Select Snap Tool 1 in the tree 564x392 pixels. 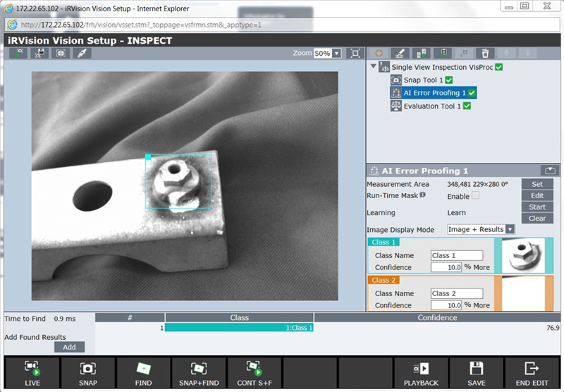pyautogui.click(x=423, y=80)
